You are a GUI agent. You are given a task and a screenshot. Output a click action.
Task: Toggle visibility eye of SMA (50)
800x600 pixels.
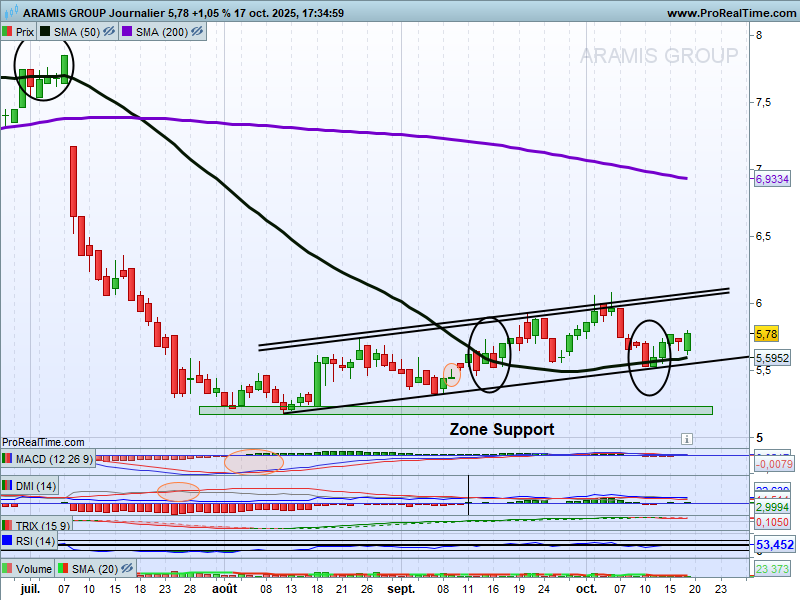109,32
